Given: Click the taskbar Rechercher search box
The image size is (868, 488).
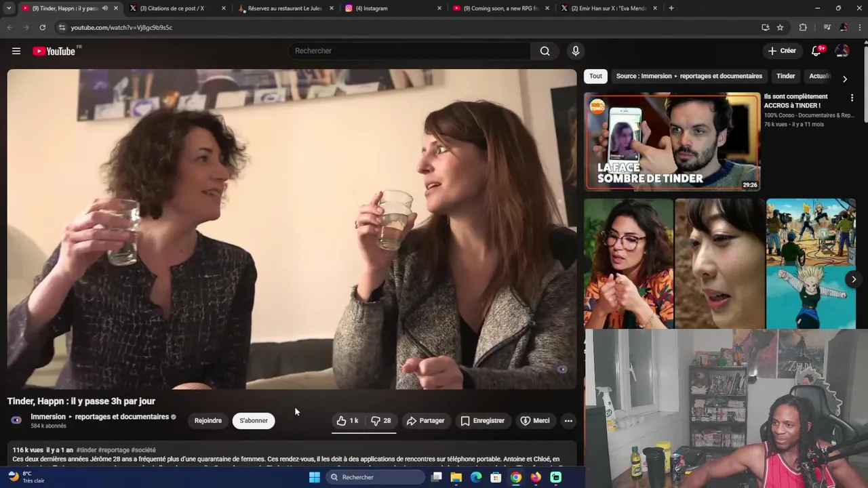Looking at the screenshot, I should tap(376, 477).
